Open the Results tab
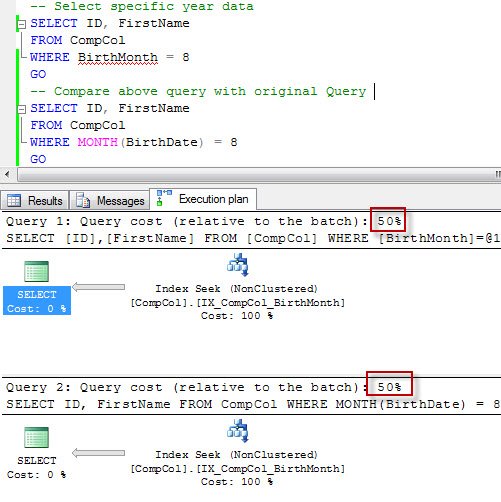The height and width of the screenshot is (502, 501). tap(35, 200)
